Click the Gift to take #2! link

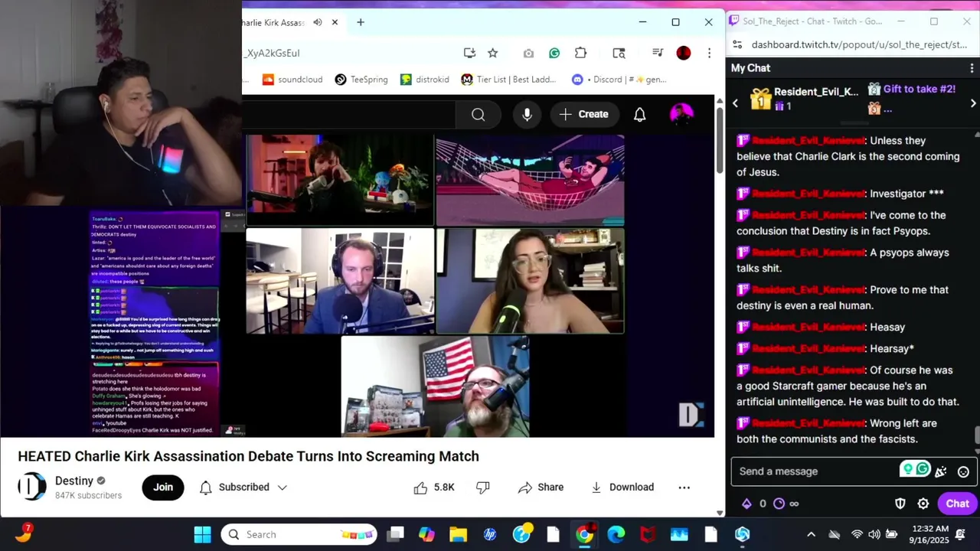pyautogui.click(x=920, y=89)
